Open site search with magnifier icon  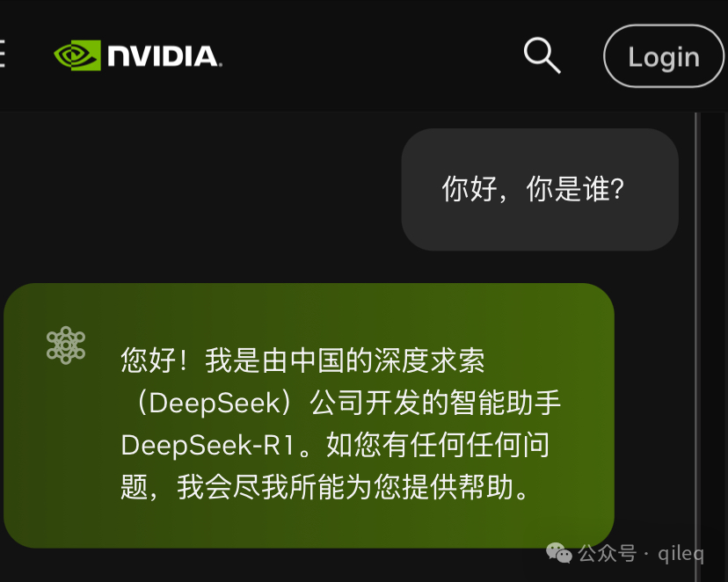542,55
